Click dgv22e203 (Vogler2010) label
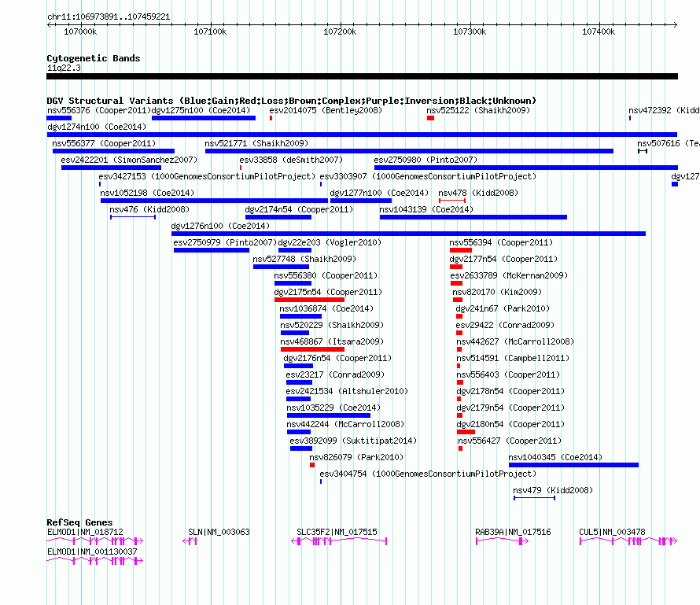This screenshot has width=700, height=605. (x=330, y=242)
